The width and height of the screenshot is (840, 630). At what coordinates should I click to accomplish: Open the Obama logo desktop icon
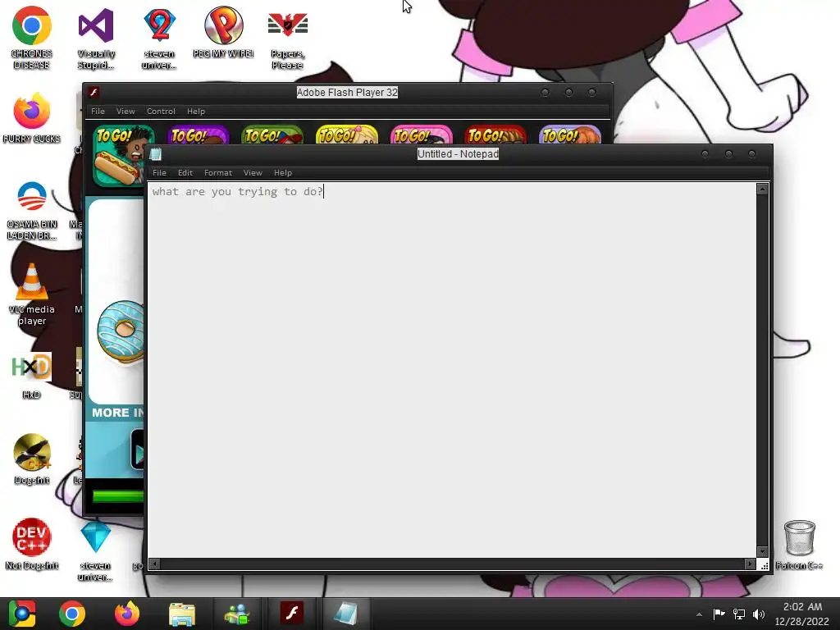32,210
